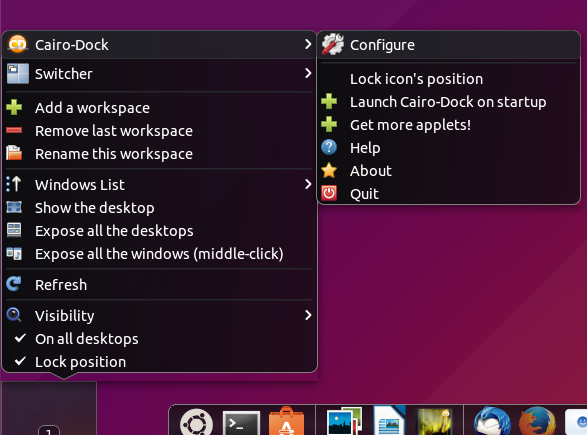Select Quit to close Cairo-Dock
This screenshot has width=587, height=435.
pyautogui.click(x=448, y=194)
